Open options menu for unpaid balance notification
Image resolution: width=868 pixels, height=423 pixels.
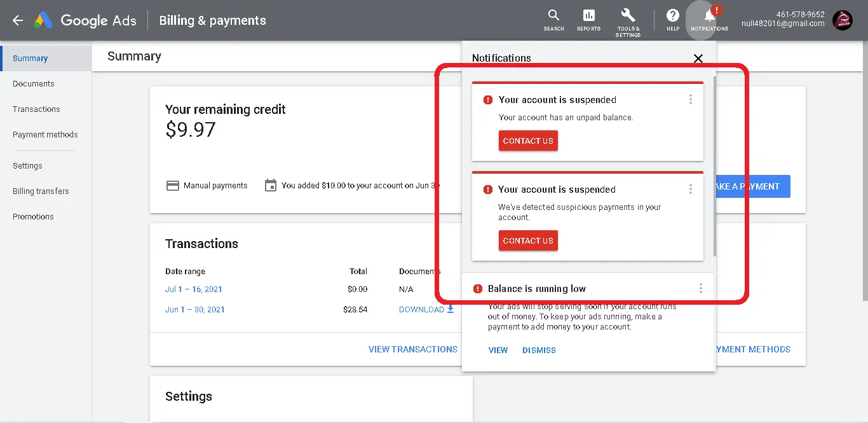pos(691,100)
